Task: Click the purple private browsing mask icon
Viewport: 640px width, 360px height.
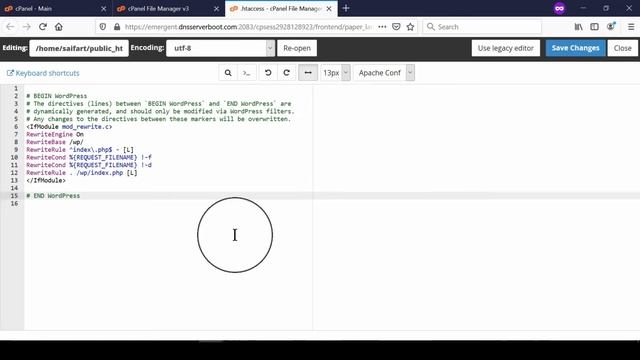Action: pos(560,8)
